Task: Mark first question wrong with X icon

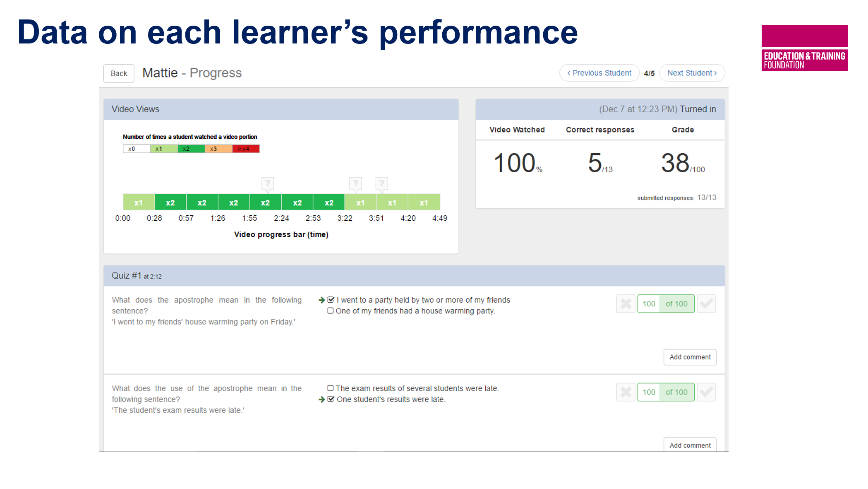Action: coord(626,304)
